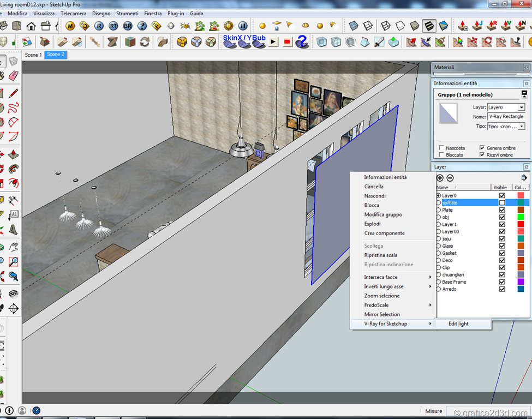Choose Esplodi from the context menu
532x419 pixels.
pyautogui.click(x=373, y=224)
